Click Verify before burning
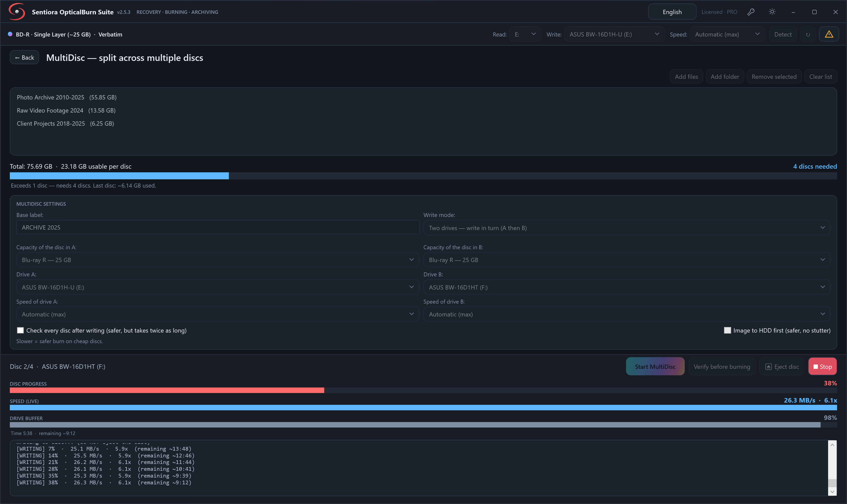 722,367
